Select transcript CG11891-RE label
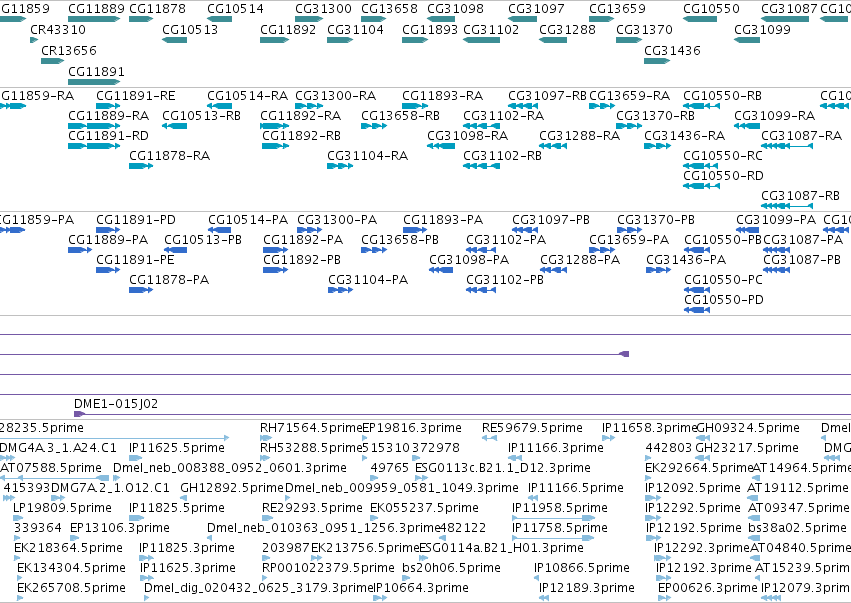The height and width of the screenshot is (603, 851). click(x=136, y=96)
